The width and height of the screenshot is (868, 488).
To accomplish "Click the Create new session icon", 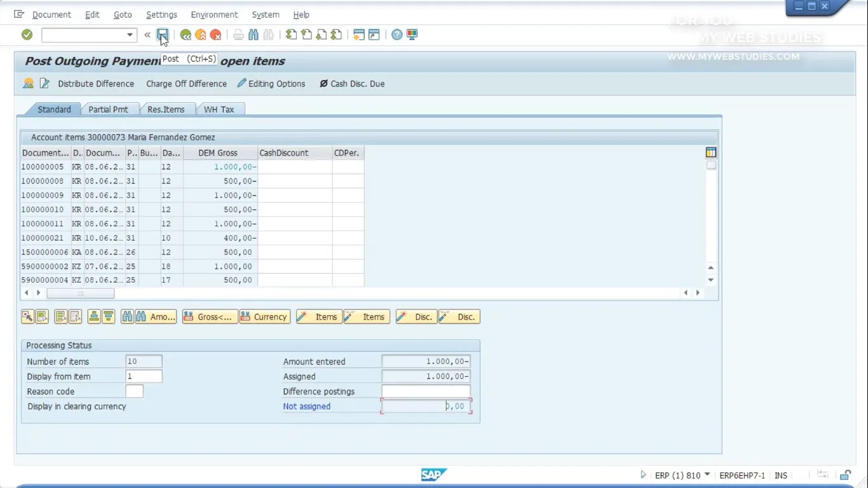I will (x=359, y=35).
